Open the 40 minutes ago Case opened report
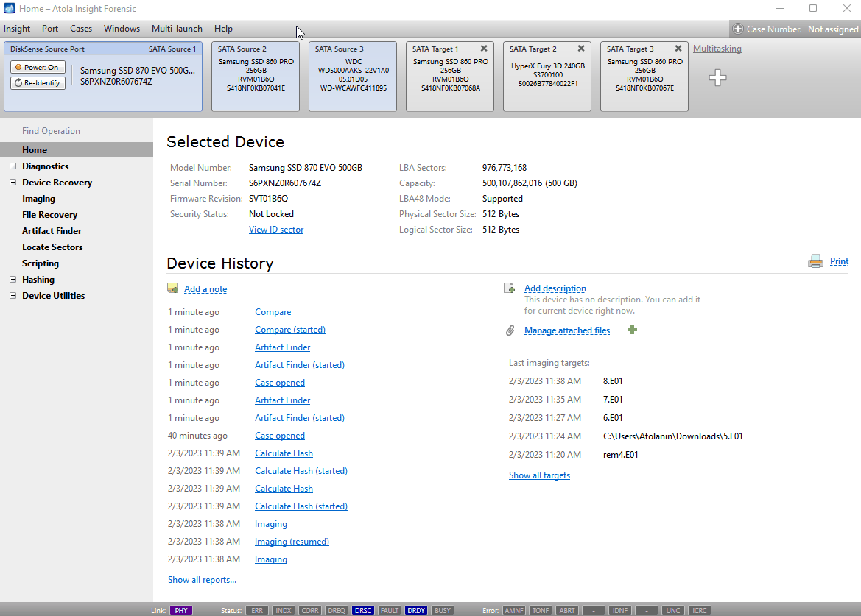Screen dimensions: 861x616 (279, 436)
